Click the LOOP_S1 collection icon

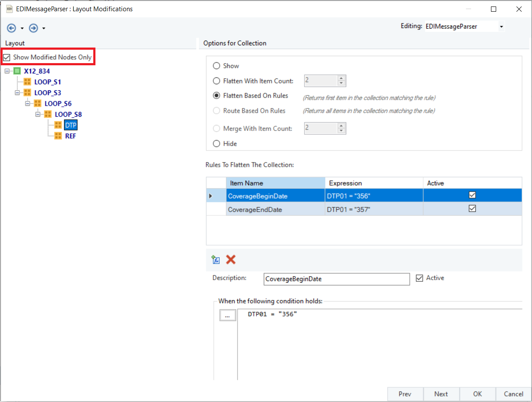tap(27, 82)
